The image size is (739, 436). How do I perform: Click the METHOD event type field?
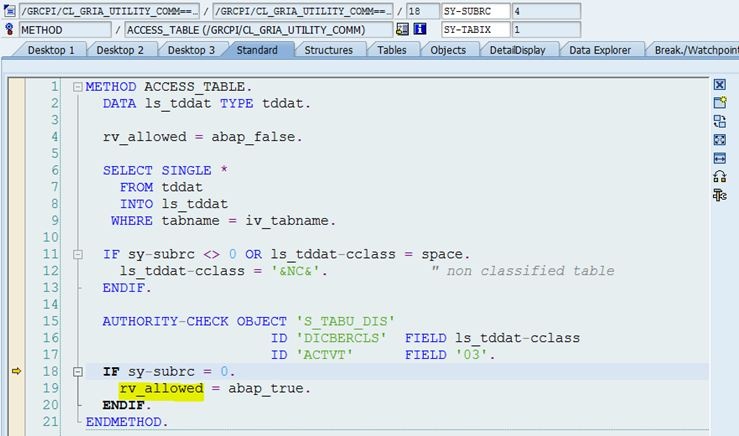[x=65, y=29]
